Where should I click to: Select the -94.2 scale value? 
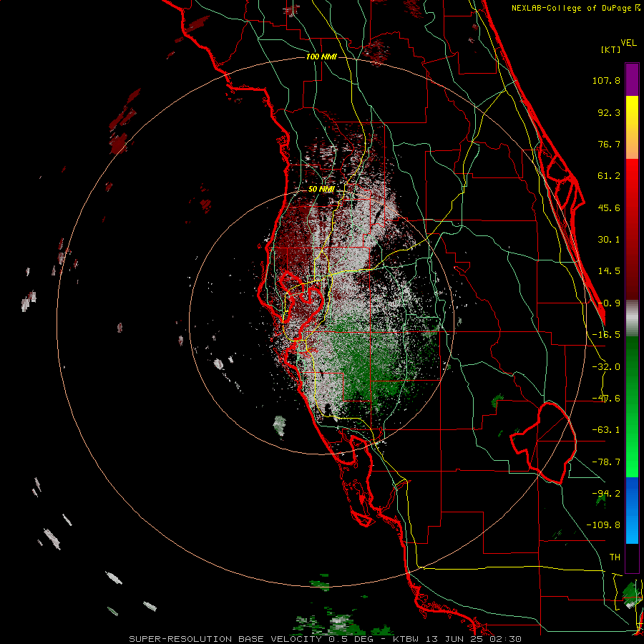pyautogui.click(x=606, y=494)
